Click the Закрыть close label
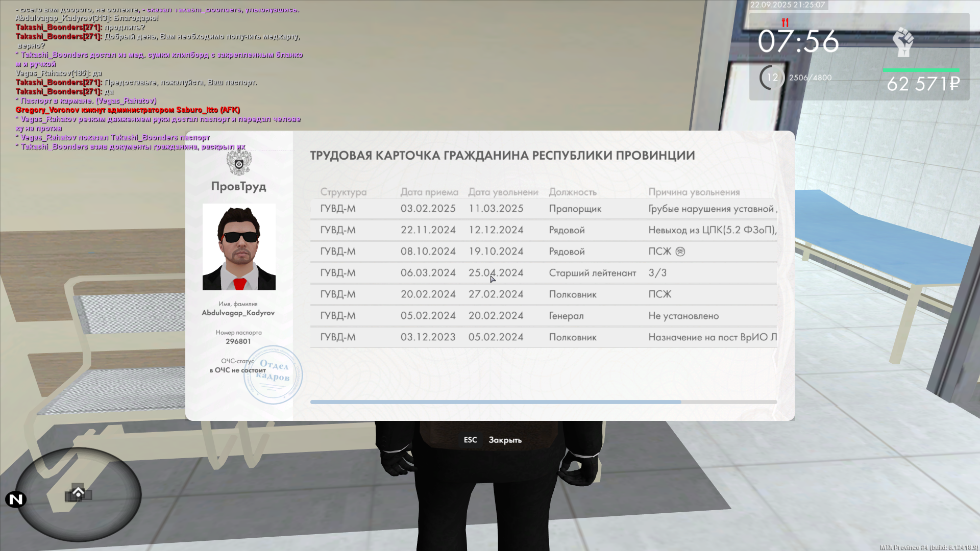The width and height of the screenshot is (980, 551). tap(505, 440)
